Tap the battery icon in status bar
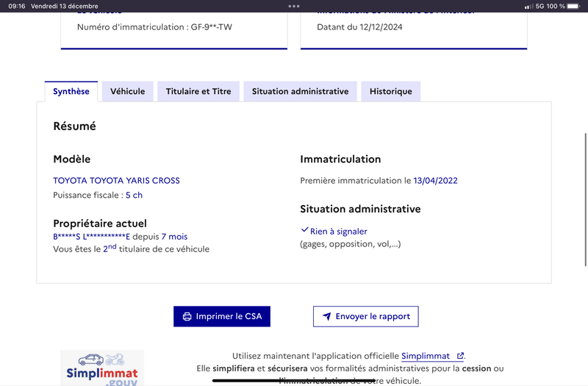The width and height of the screenshot is (588, 386). [574, 6]
